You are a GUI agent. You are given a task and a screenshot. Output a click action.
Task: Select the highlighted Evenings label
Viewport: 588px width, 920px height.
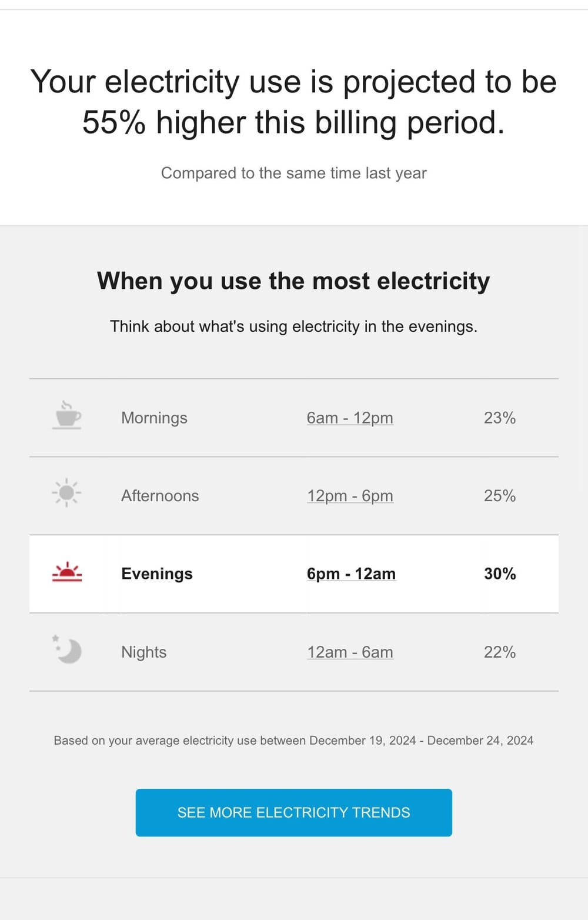click(x=157, y=574)
